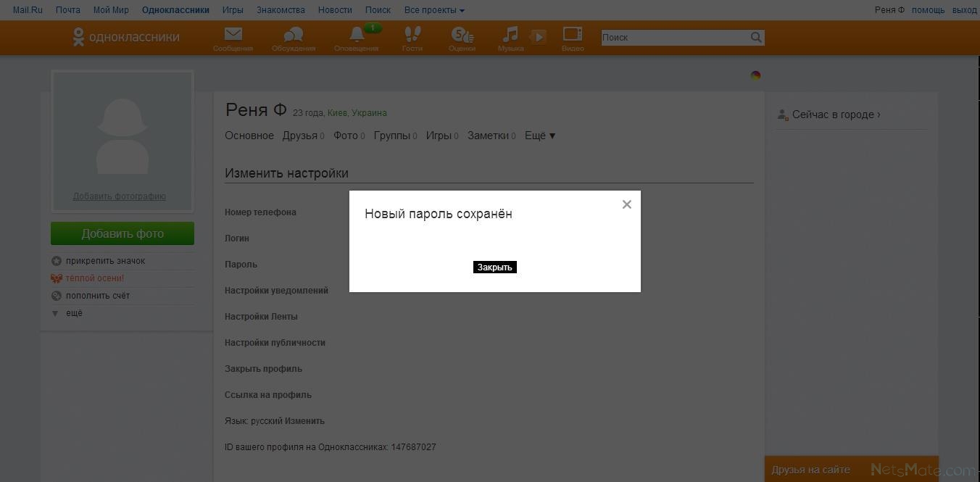Viewport: 980px width, 482px height.
Task: Click Изменить next to language
Action: click(304, 421)
